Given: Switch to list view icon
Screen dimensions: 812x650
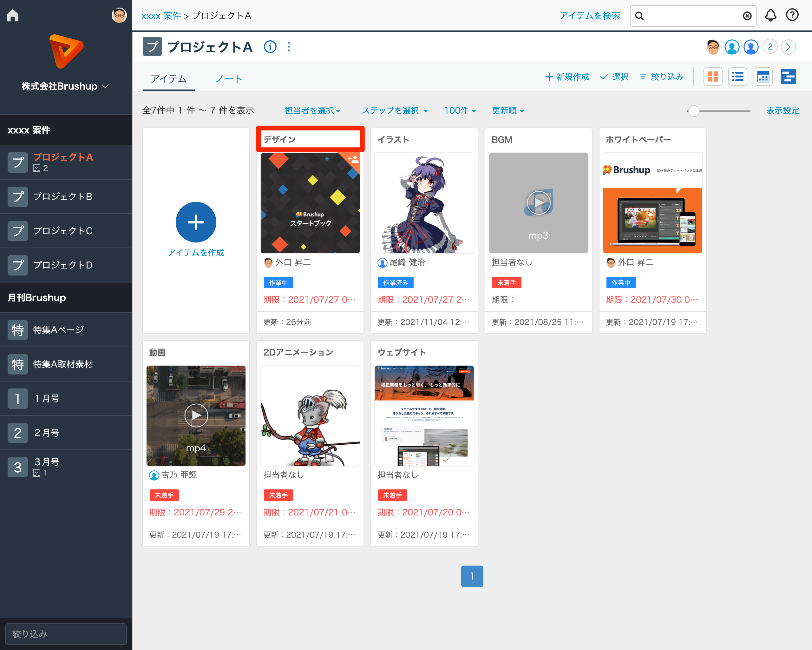Looking at the screenshot, I should click(x=737, y=77).
